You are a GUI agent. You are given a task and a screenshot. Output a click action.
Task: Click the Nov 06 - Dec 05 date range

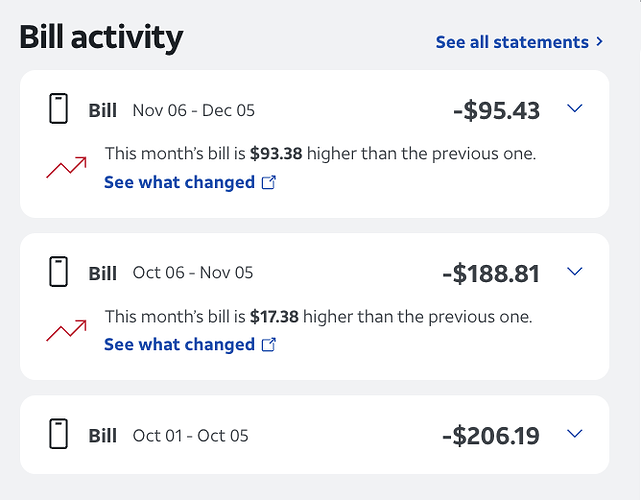(193, 110)
